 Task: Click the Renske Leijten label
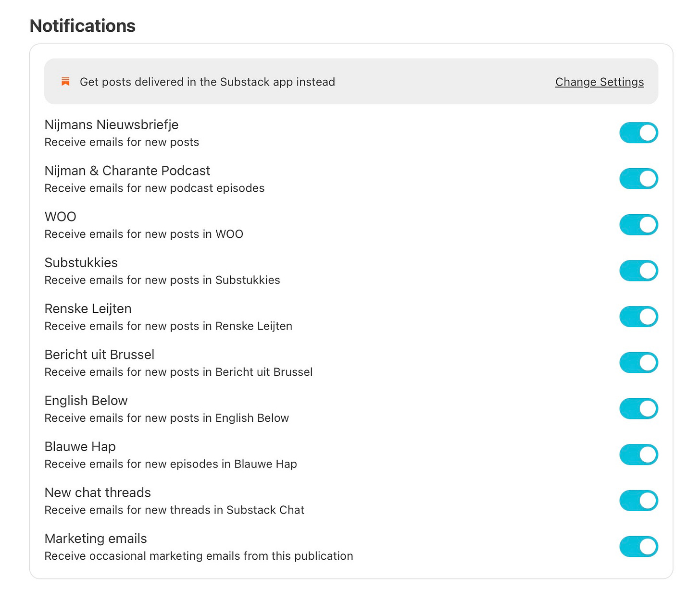(x=88, y=309)
